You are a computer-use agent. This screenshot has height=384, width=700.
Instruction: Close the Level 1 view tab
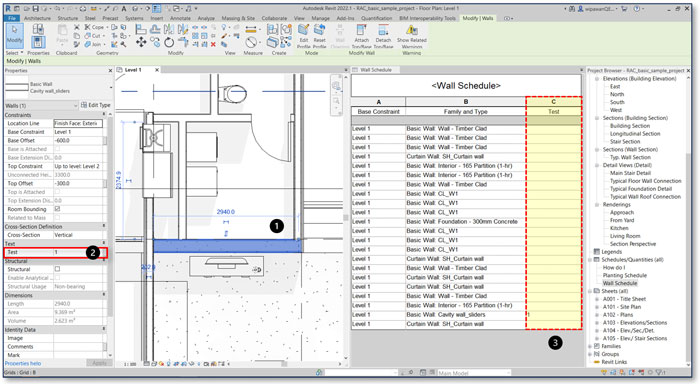157,70
